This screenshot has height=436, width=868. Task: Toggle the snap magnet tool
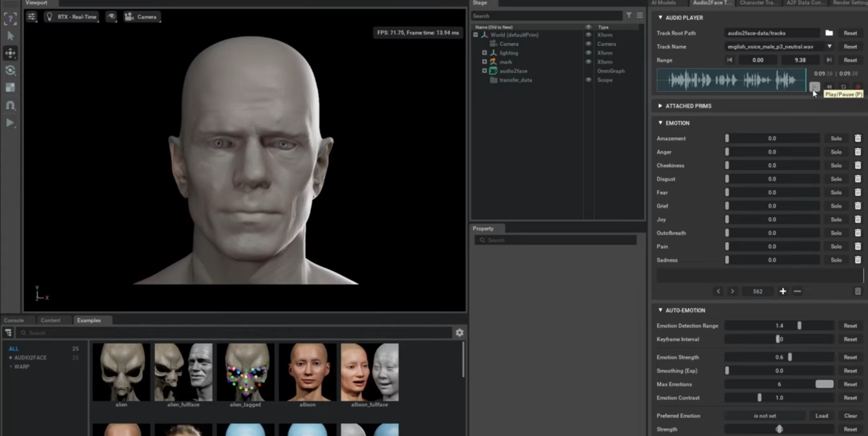[x=11, y=105]
